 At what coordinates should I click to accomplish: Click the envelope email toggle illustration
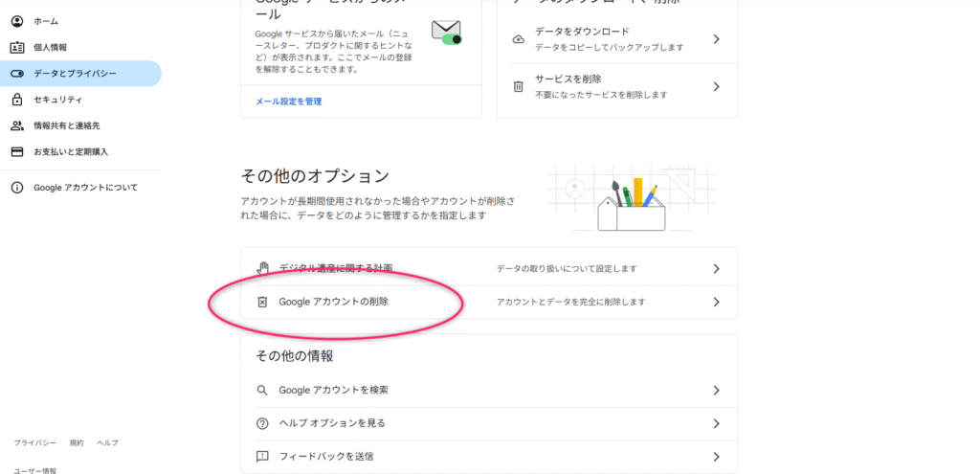(x=446, y=33)
